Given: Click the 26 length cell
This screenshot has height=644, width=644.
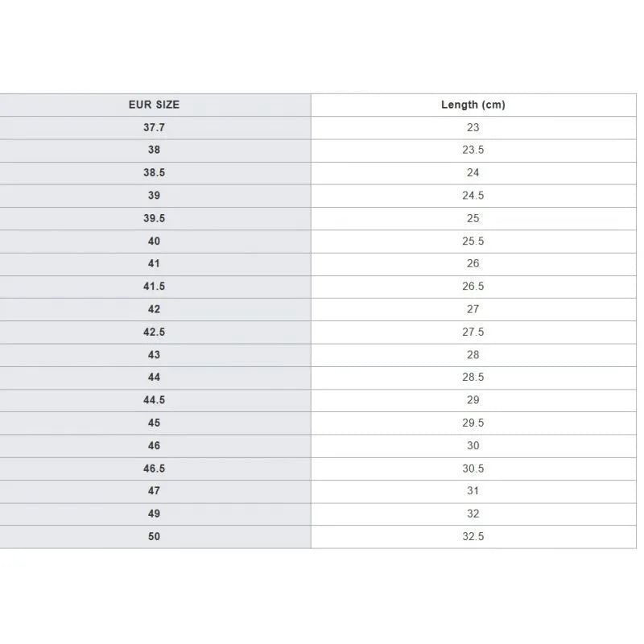Looking at the screenshot, I should click(473, 264).
